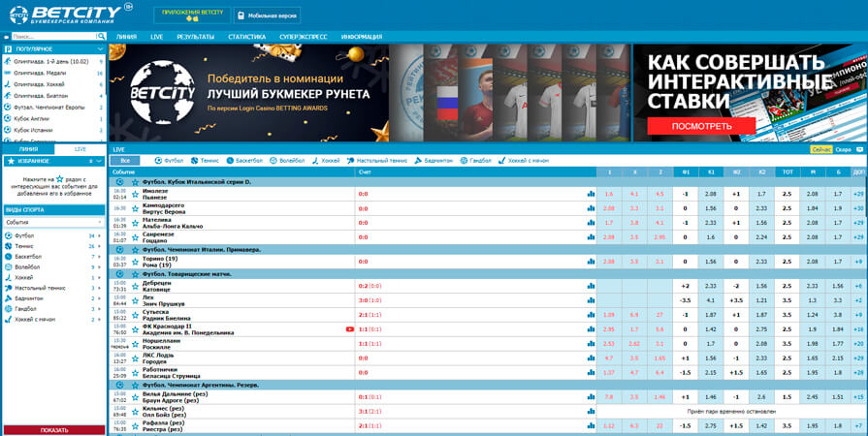
Task: Collapse the Избранное panel chevron
Action: [99, 161]
